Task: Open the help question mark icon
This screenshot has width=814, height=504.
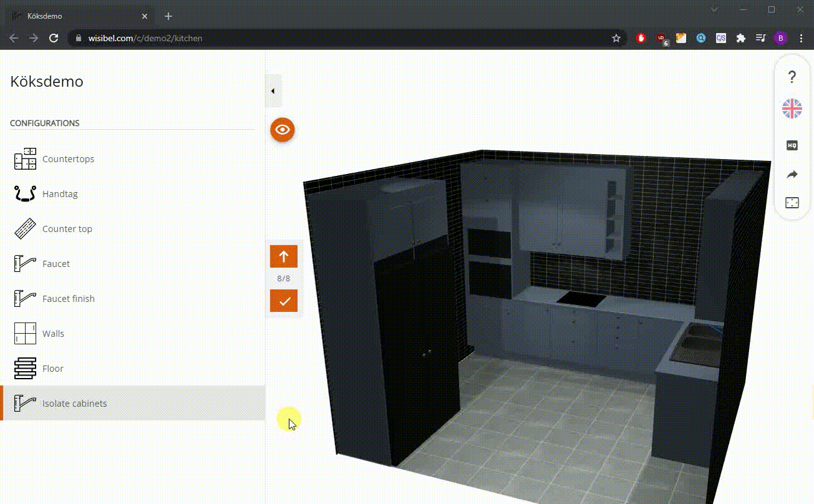Action: [x=792, y=77]
